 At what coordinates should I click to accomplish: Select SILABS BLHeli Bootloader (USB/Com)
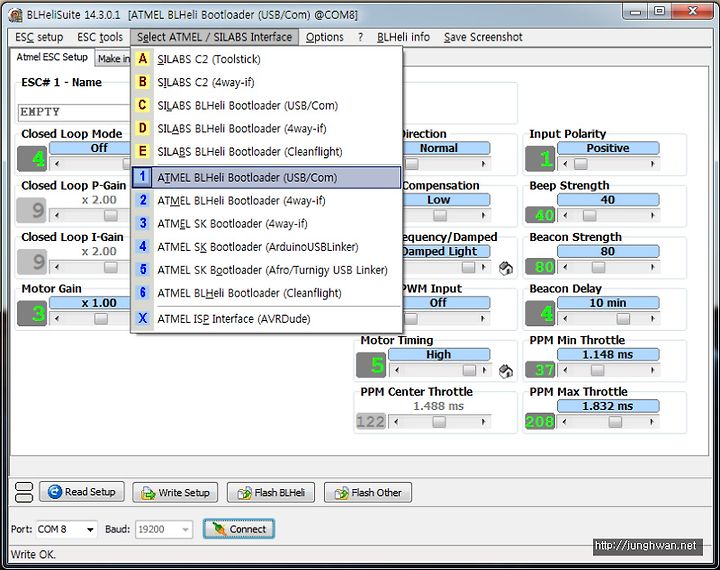267,106
